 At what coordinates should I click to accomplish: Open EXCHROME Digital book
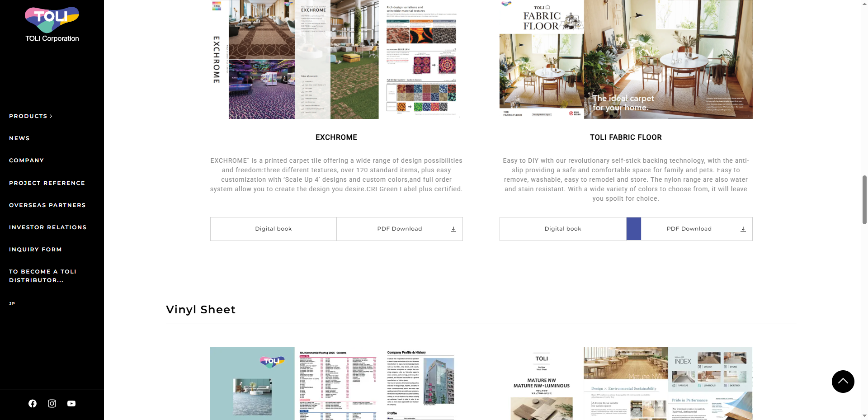point(274,229)
